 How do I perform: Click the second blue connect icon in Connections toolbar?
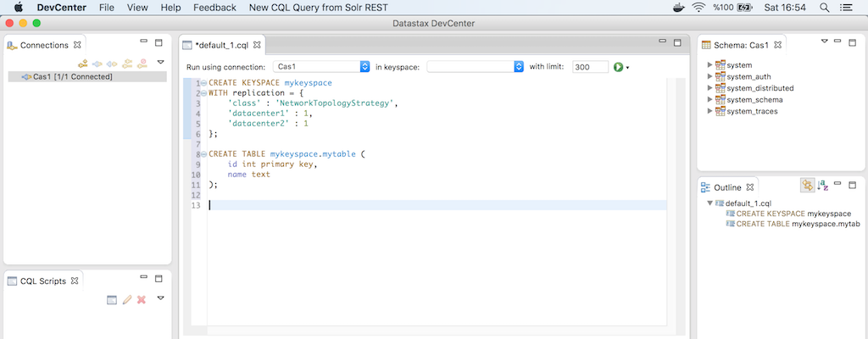click(x=97, y=64)
